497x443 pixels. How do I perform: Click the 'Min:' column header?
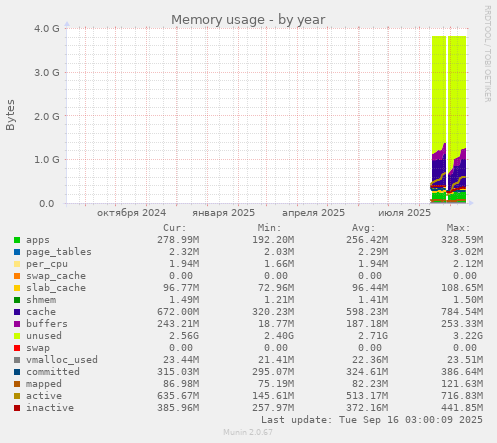coord(269,228)
